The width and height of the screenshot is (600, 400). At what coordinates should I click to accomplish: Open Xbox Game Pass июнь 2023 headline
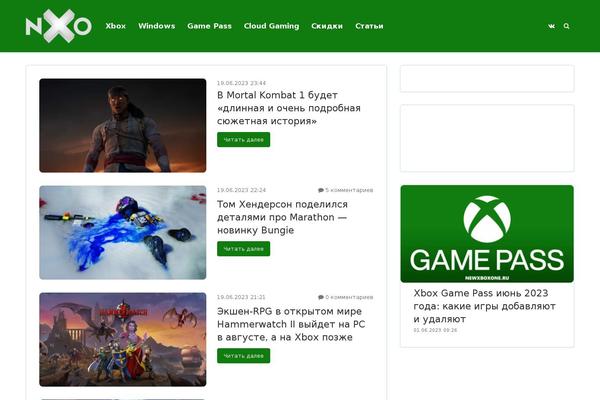click(484, 306)
